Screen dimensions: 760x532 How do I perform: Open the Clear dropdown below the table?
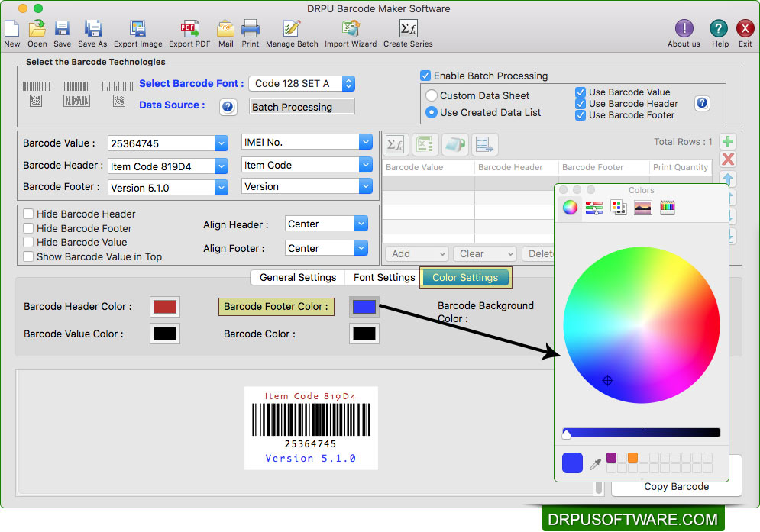(485, 253)
